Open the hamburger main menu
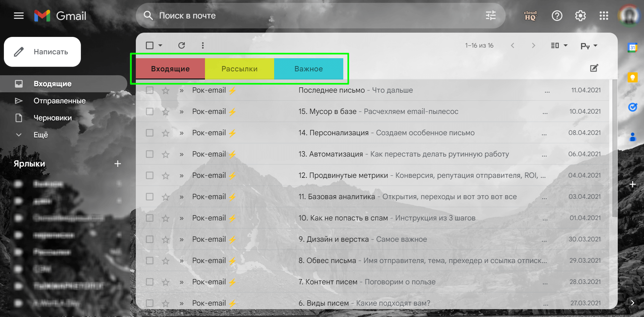This screenshot has width=644, height=317. pos(19,16)
